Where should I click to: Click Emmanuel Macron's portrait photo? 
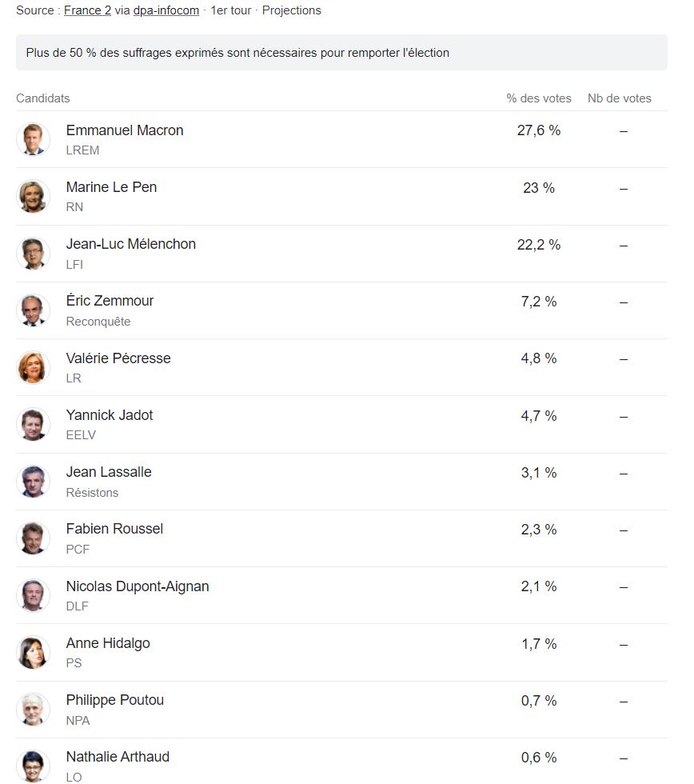[x=33, y=139]
